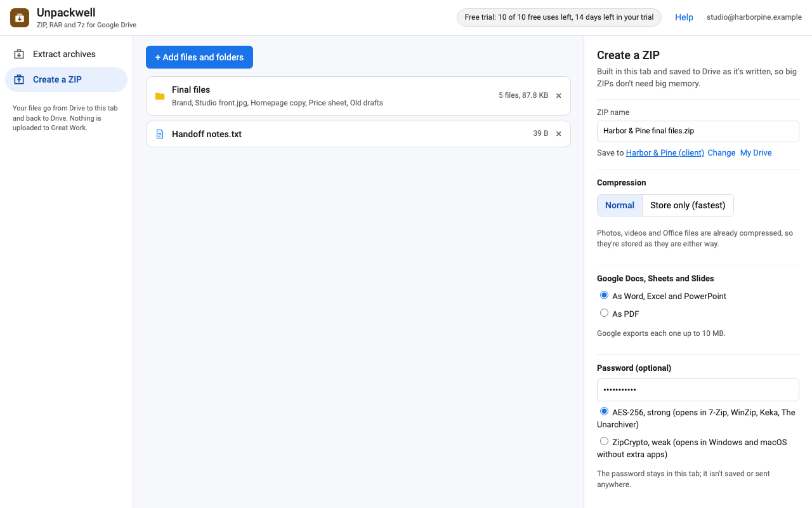Select As Word, Excel and PowerPoint option

click(604, 295)
